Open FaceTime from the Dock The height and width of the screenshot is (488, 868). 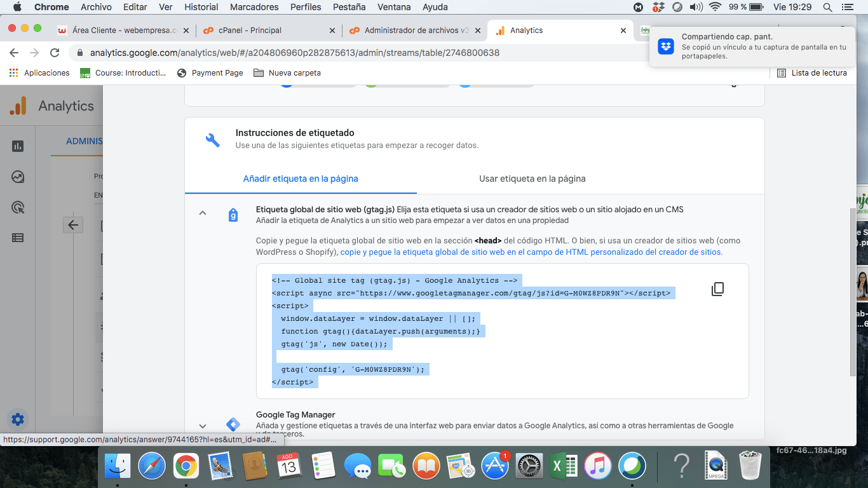[x=391, y=467]
